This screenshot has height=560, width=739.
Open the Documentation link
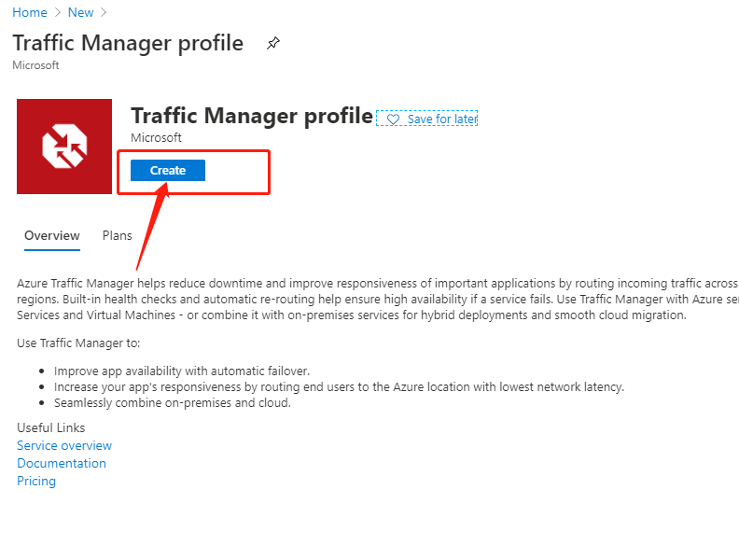click(x=62, y=463)
